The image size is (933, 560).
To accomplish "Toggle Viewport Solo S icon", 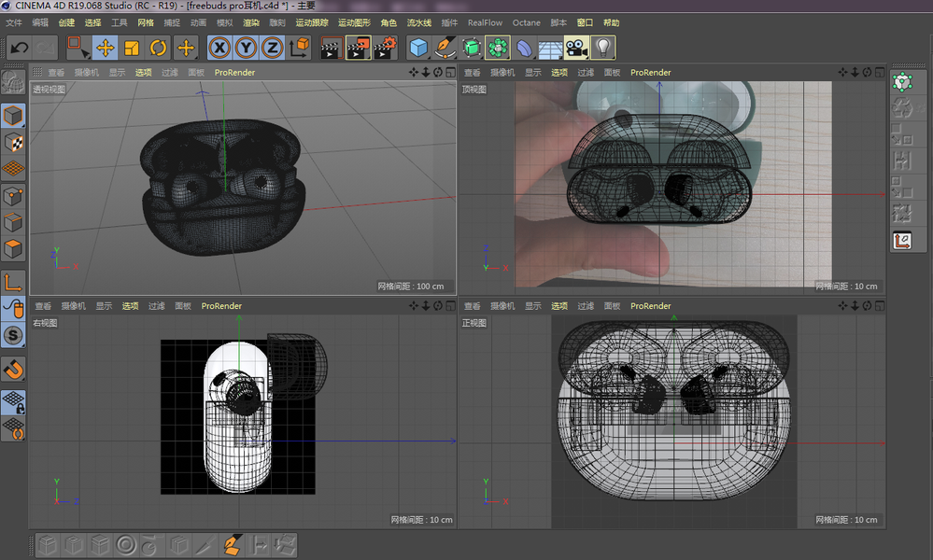I will (13, 335).
